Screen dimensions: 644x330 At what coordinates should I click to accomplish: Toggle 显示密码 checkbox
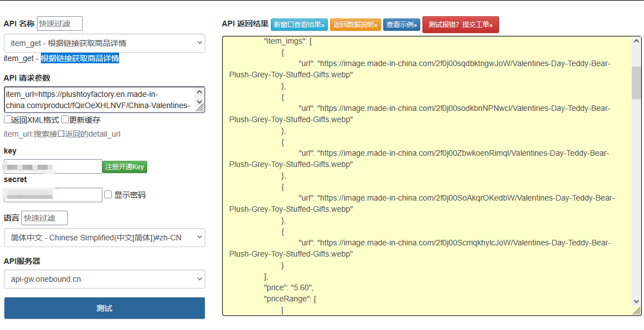point(108,194)
